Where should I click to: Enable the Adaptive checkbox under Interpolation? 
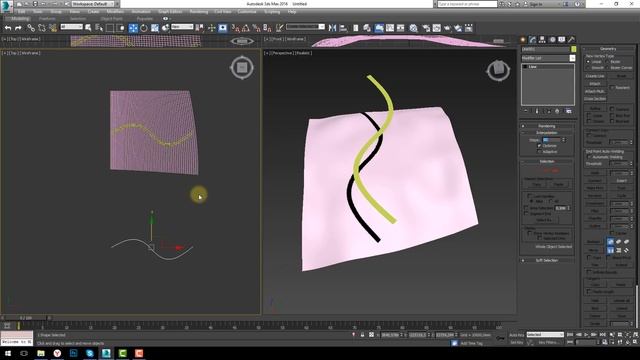tap(540, 151)
